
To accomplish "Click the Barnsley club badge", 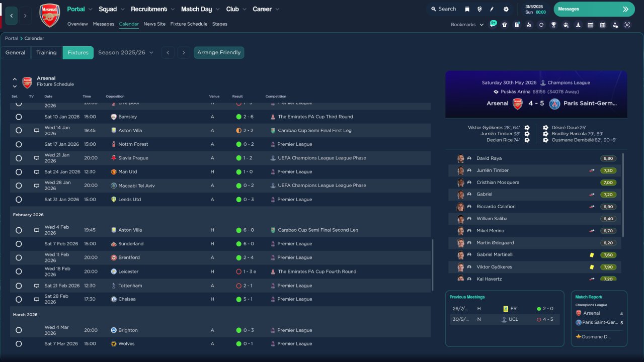I will tap(114, 117).
